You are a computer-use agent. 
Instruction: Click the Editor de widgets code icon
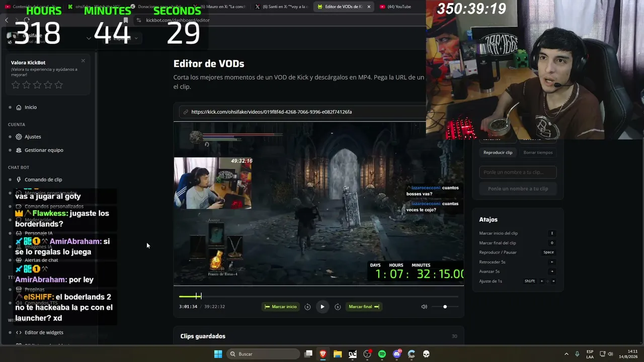pos(19,332)
